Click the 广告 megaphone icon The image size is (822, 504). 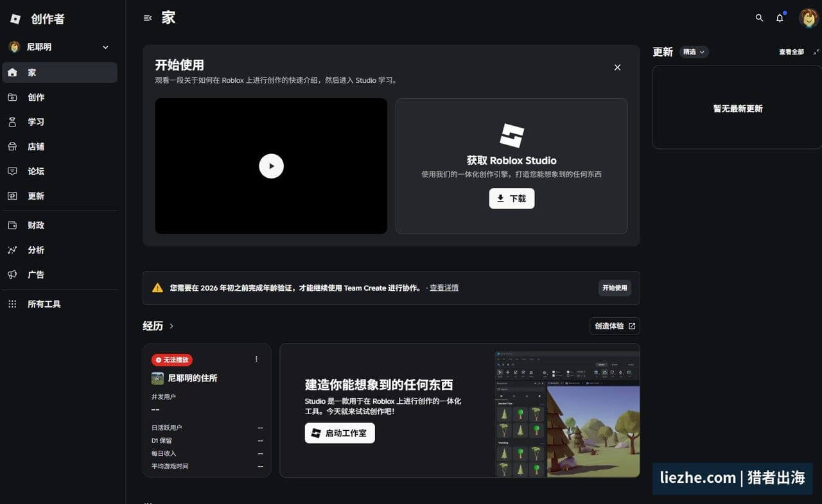coord(12,275)
